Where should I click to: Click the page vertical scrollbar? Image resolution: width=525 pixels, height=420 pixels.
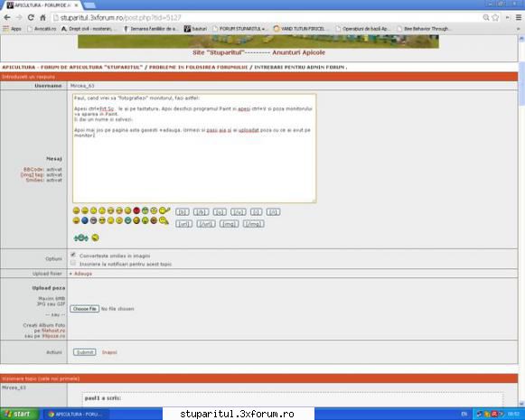coord(521,221)
